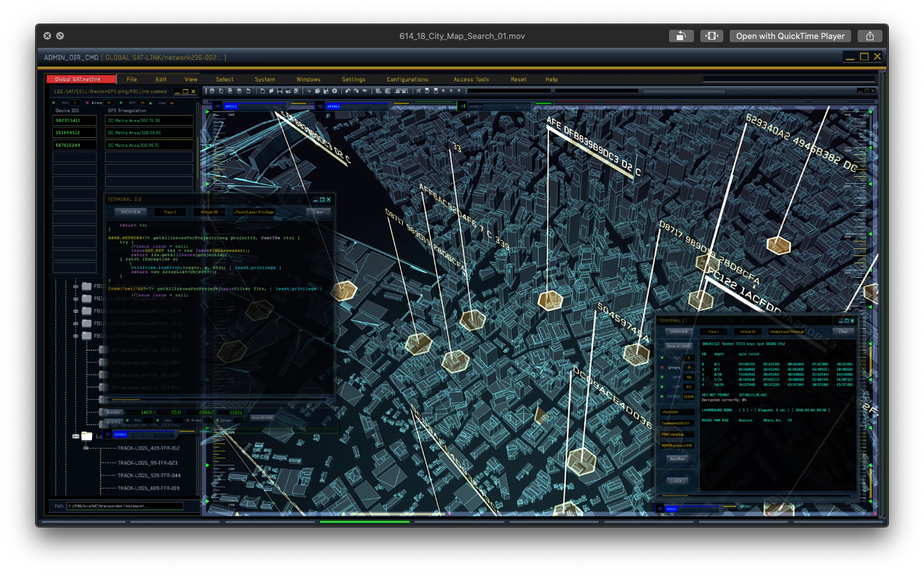Click the green progress bar at the bottom
This screenshot has width=924, height=574.
pyautogui.click(x=364, y=522)
